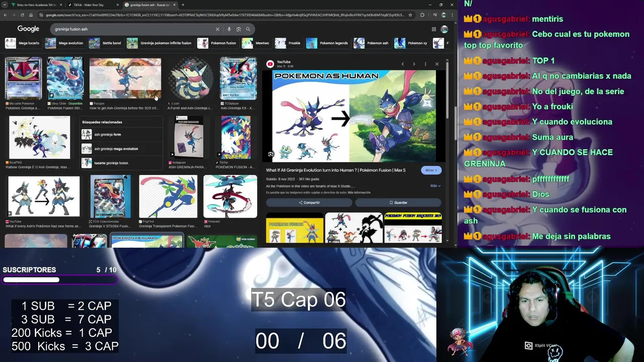Click the Suscriptores progress bar
Viewport: 644px width, 362px height.
pyautogui.click(x=59, y=280)
